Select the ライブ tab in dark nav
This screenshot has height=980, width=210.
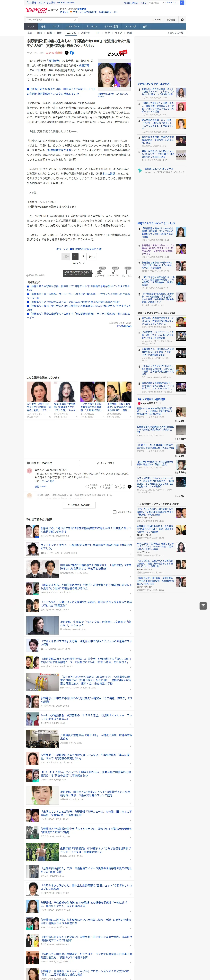click(56, 27)
